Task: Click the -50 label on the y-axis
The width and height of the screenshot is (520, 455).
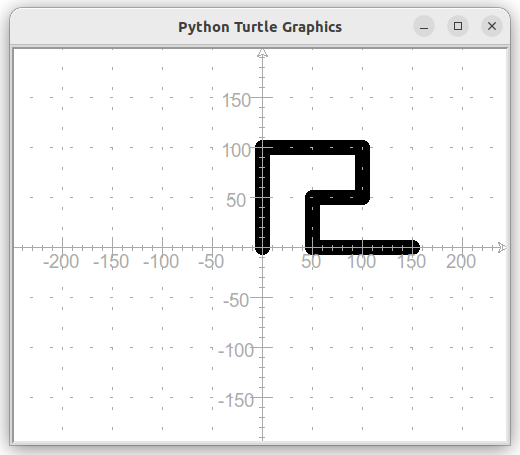Action: coord(236,300)
